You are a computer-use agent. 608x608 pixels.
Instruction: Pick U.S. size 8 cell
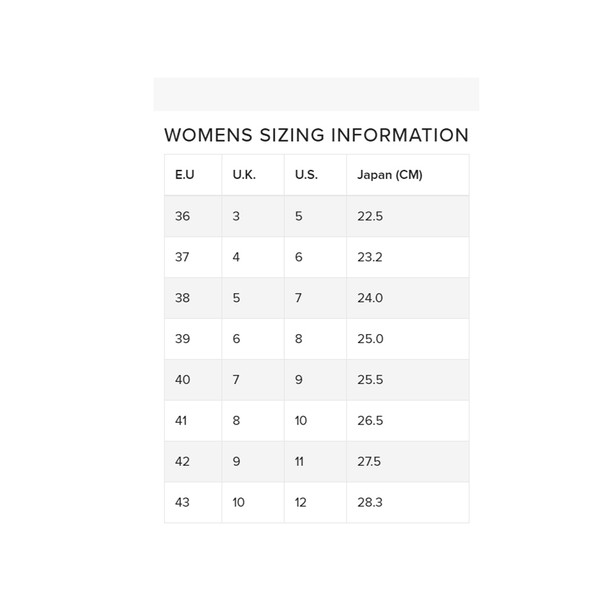[298, 339]
